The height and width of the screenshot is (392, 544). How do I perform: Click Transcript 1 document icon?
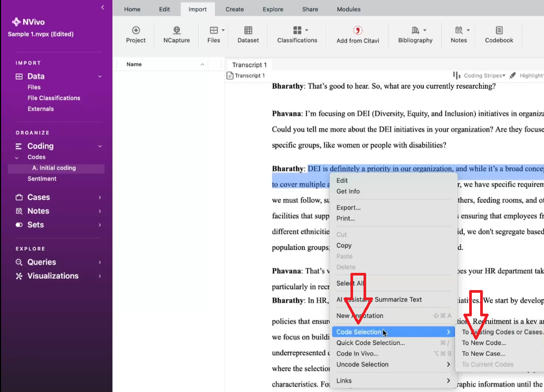(x=229, y=75)
